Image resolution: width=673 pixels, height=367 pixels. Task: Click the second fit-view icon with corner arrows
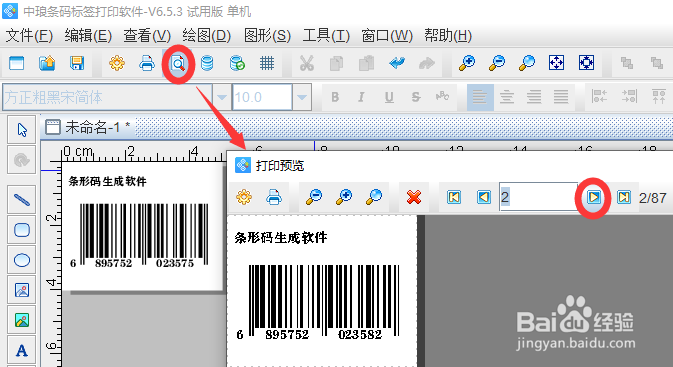coord(586,63)
